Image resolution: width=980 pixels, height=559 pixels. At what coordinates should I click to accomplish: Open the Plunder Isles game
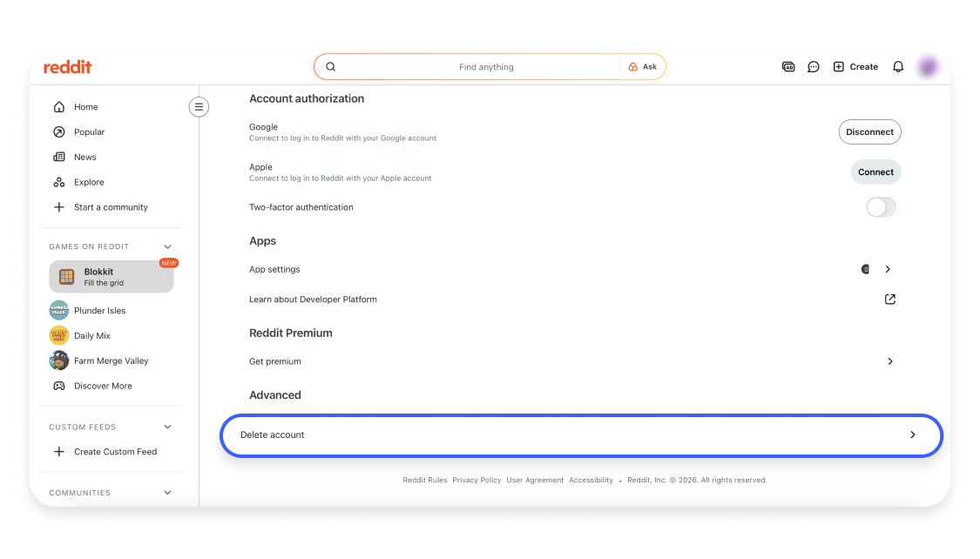coord(58,310)
